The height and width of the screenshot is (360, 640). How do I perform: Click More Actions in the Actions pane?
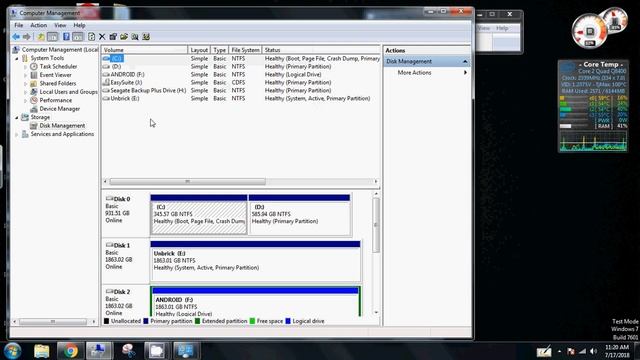click(414, 73)
